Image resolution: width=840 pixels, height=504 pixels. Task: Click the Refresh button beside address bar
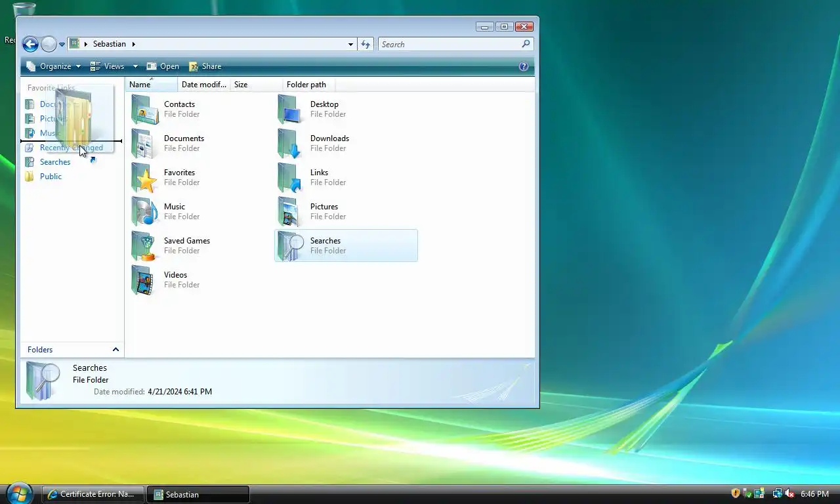(366, 44)
